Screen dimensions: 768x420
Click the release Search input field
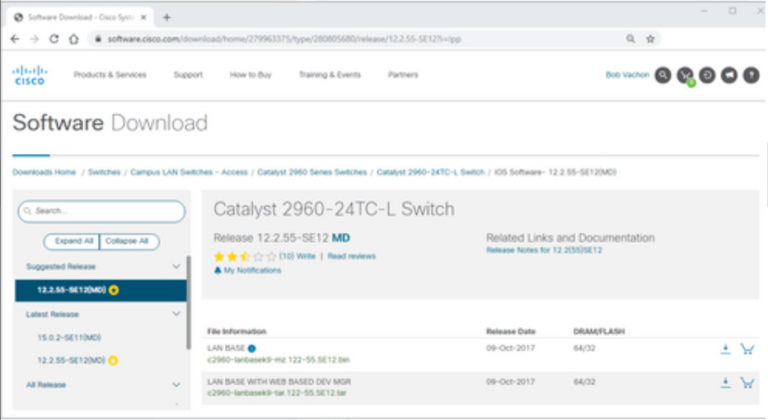point(101,211)
